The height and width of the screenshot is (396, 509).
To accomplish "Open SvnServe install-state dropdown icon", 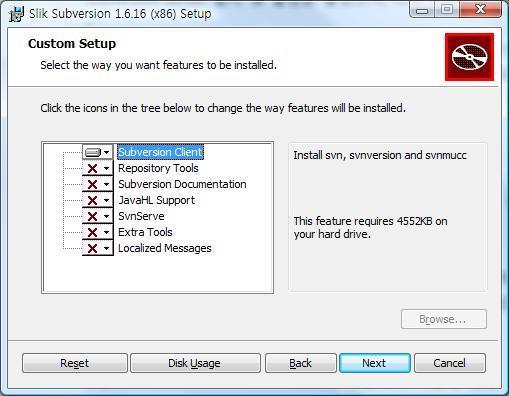I will click(x=98, y=216).
